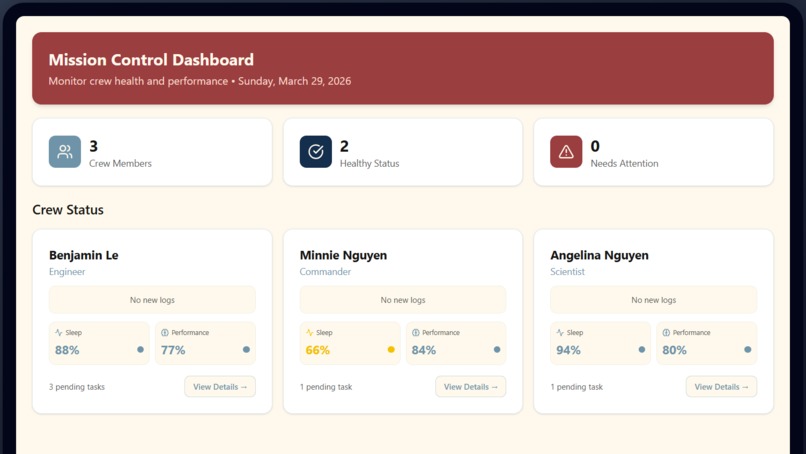Click Angelina Nguyen's 94% sleep value
This screenshot has height=454, width=806.
coord(568,350)
